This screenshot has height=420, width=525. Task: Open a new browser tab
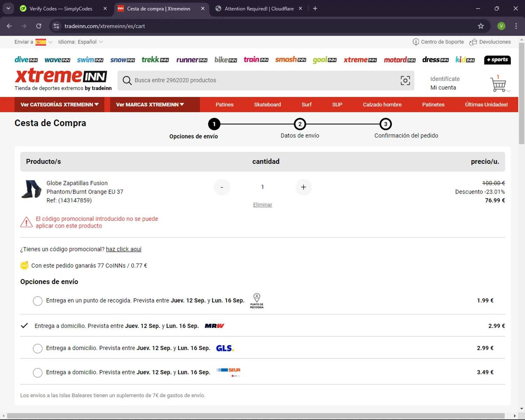[315, 8]
